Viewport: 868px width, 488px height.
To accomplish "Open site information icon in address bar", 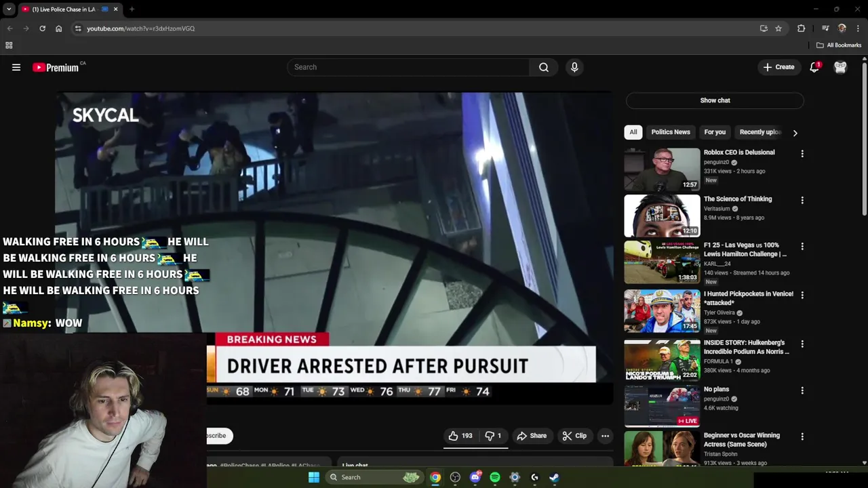I will tap(78, 28).
